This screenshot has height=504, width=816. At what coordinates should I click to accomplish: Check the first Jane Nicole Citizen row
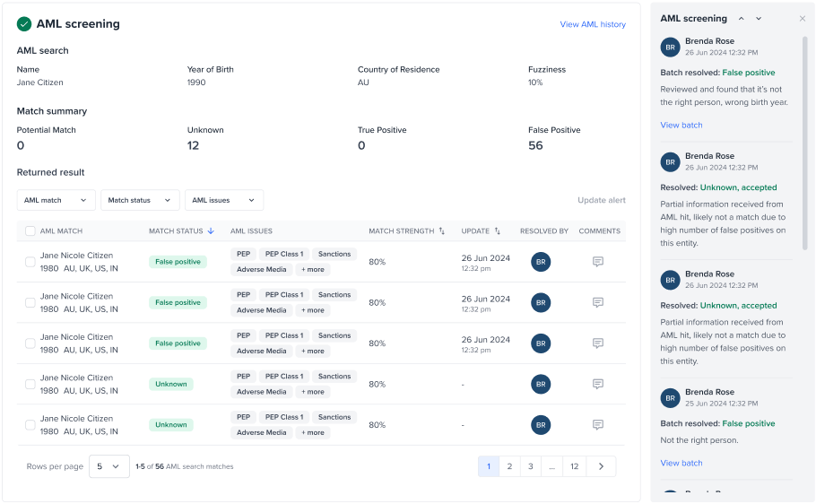point(30,262)
